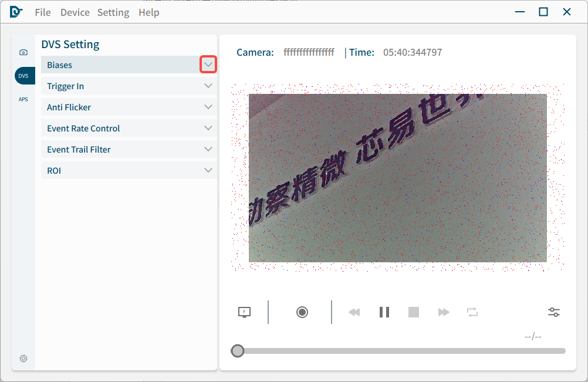
Task: Open the Device menu
Action: click(75, 12)
